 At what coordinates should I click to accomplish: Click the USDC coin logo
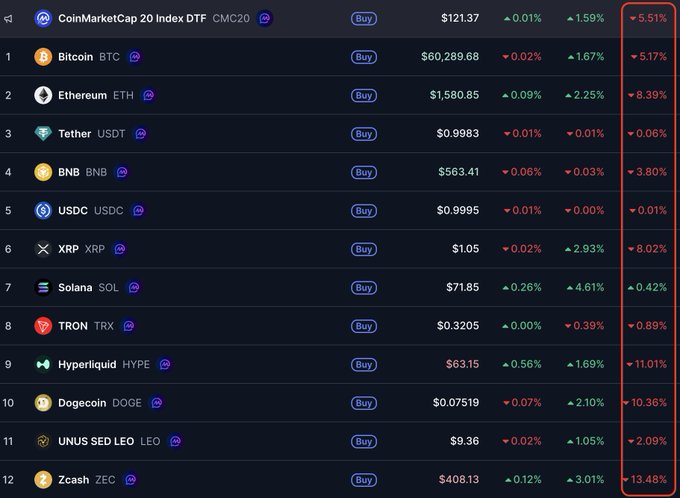[x=43, y=211]
